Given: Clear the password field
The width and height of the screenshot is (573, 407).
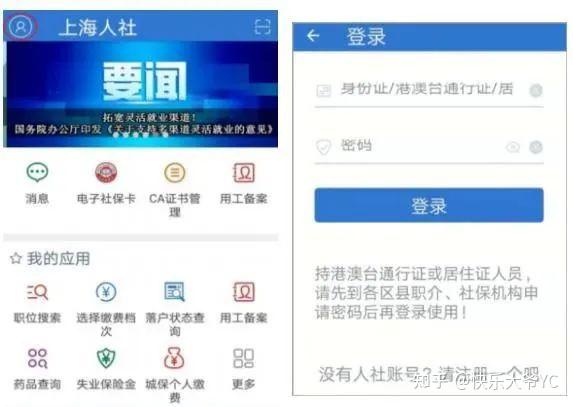Looking at the screenshot, I should [536, 147].
